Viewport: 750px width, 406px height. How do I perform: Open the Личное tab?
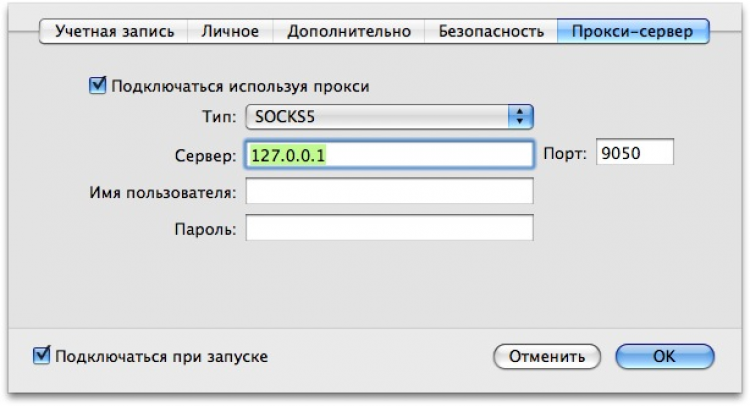point(229,31)
